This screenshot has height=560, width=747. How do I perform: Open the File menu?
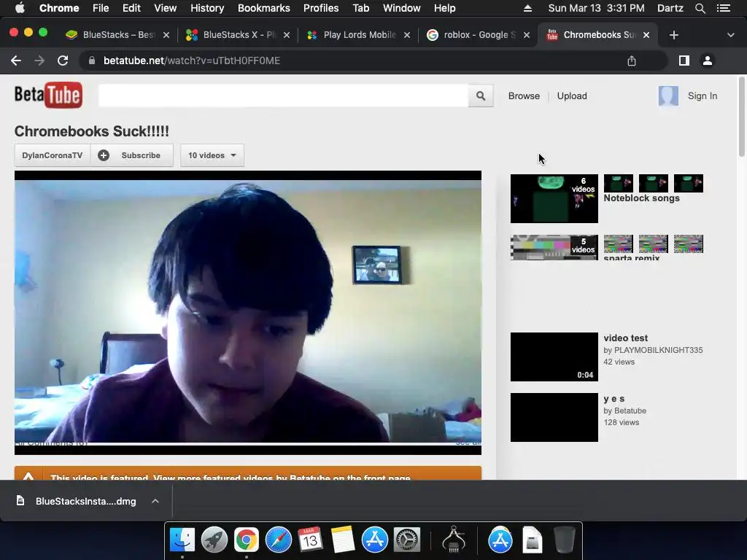101,8
